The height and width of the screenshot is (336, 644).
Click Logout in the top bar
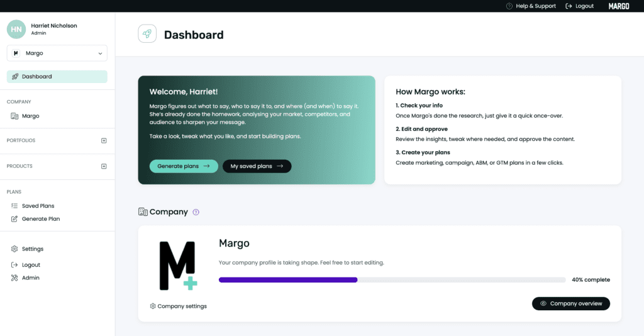pos(579,6)
